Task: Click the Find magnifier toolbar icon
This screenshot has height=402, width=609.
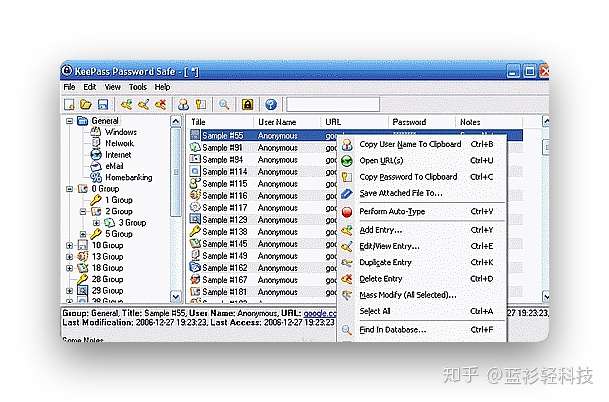Action: point(224,104)
